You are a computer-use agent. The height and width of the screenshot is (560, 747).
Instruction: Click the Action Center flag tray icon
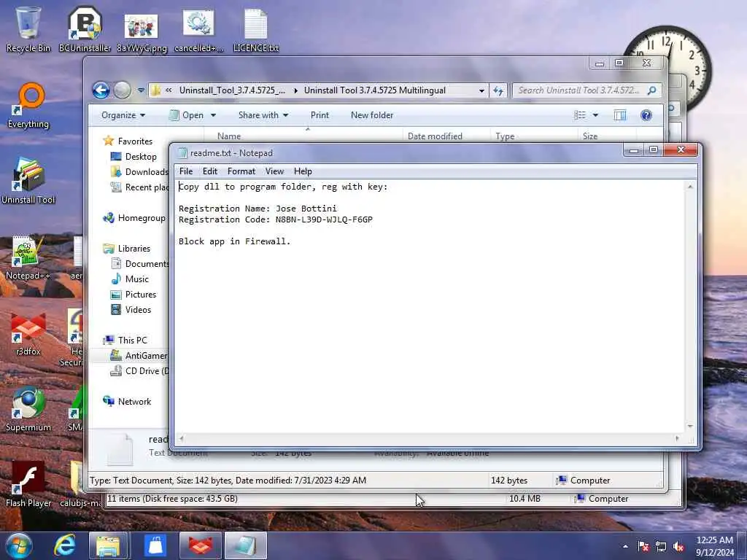(x=643, y=546)
